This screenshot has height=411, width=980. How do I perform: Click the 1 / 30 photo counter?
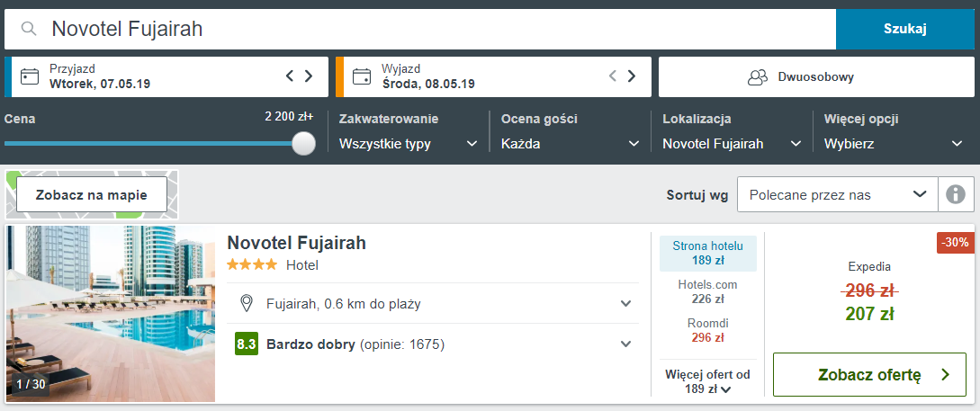pos(30,384)
